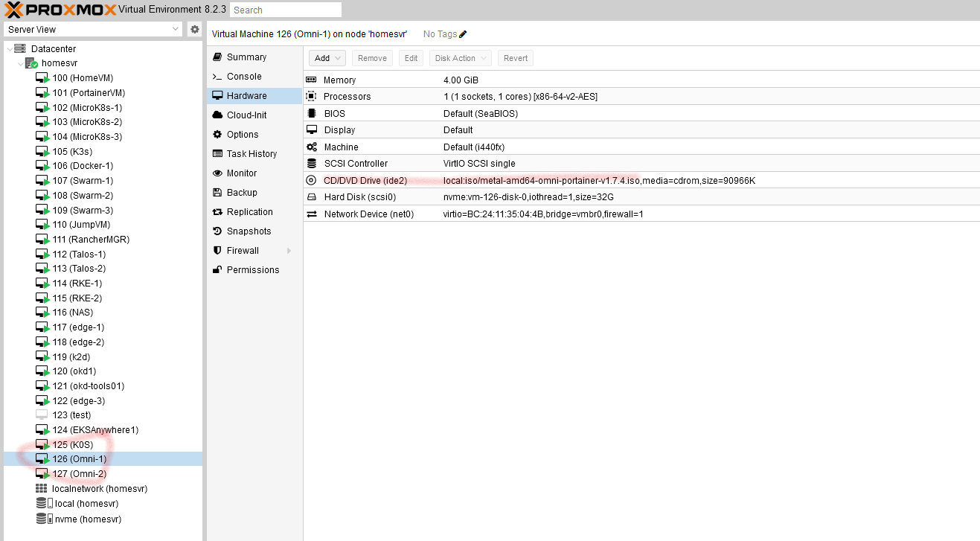Click the gear icon beside Server View

(195, 29)
